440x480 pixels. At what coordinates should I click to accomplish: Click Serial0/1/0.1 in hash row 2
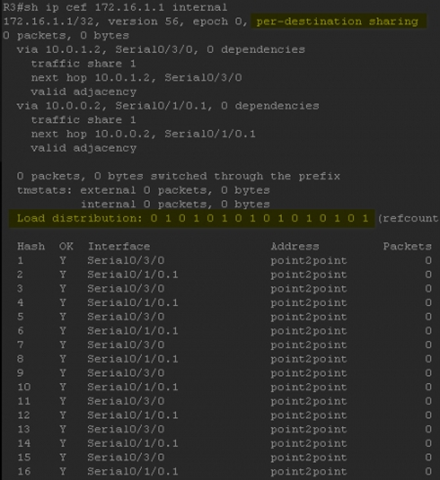pyautogui.click(x=133, y=275)
